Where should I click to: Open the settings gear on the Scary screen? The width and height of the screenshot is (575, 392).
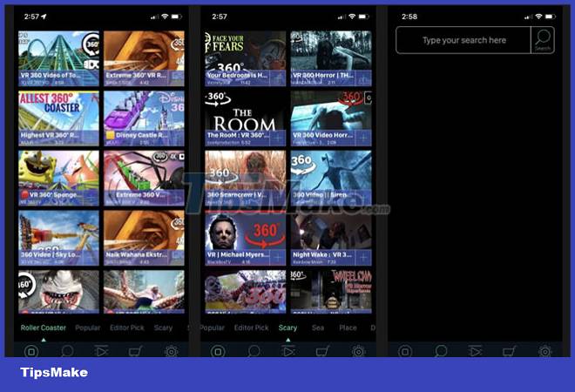click(358, 351)
